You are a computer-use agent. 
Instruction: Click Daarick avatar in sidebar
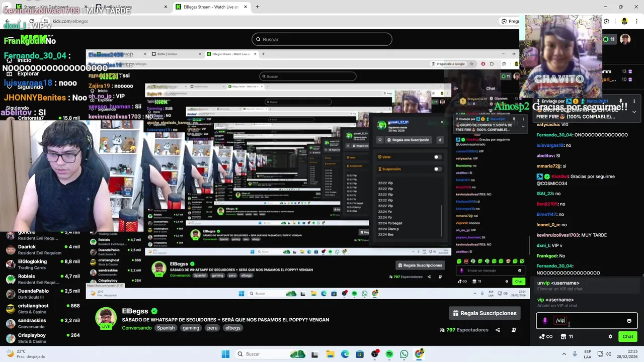(x=10, y=250)
